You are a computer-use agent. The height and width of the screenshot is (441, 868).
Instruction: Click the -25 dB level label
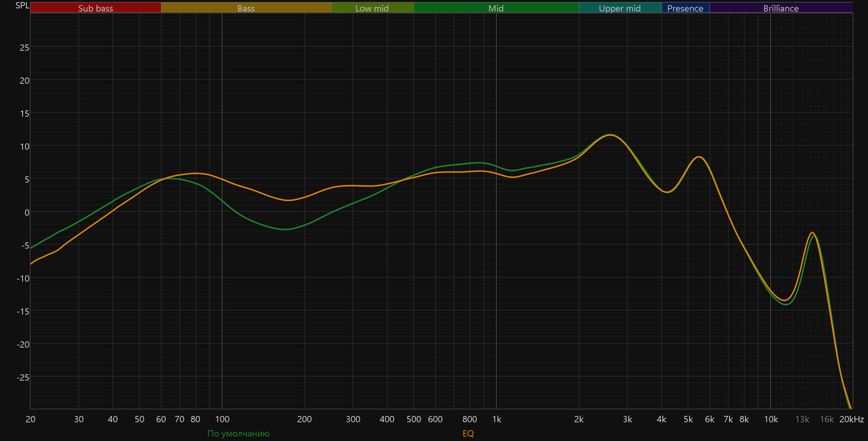pyautogui.click(x=22, y=377)
